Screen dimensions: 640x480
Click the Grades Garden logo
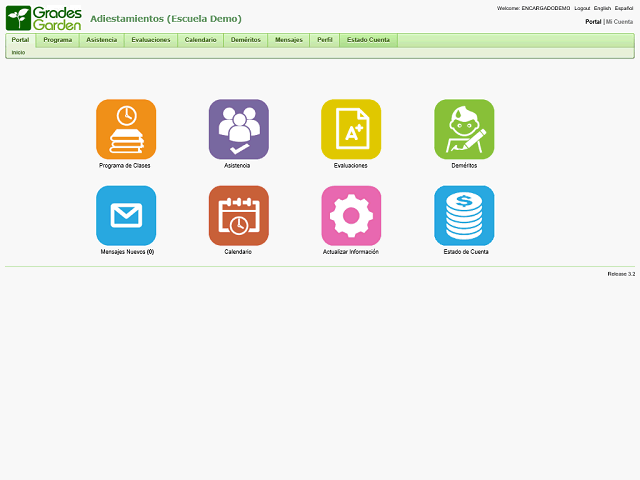pos(44,18)
